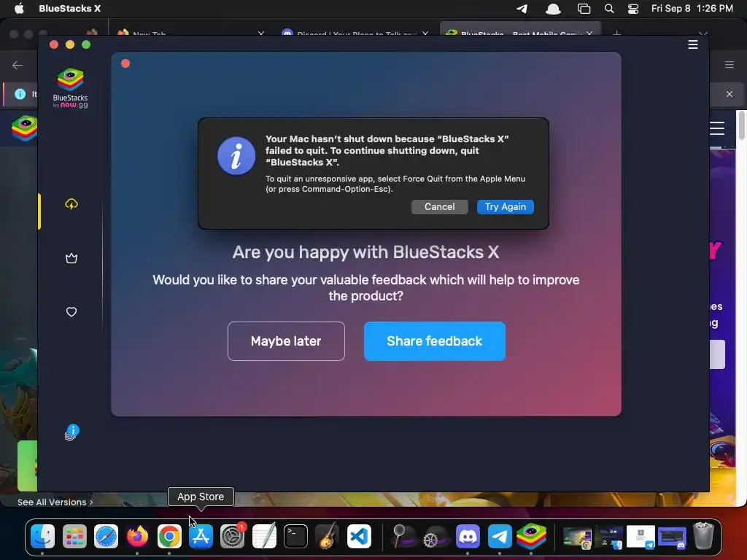Open TextEdit from the Dock

pos(264,537)
